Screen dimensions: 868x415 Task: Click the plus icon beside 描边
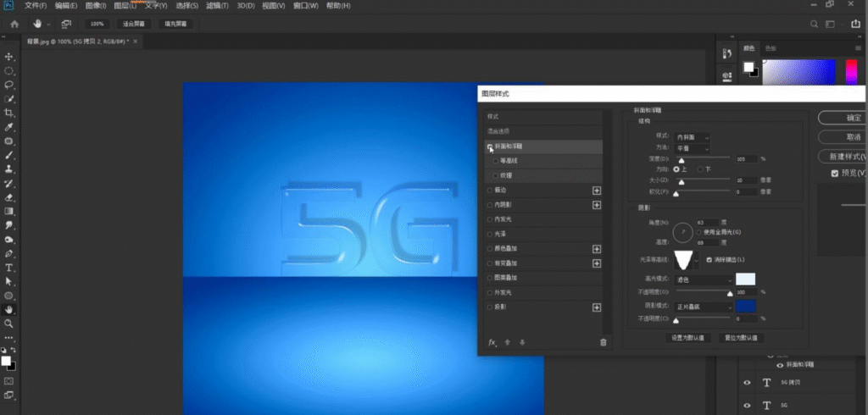click(x=597, y=191)
